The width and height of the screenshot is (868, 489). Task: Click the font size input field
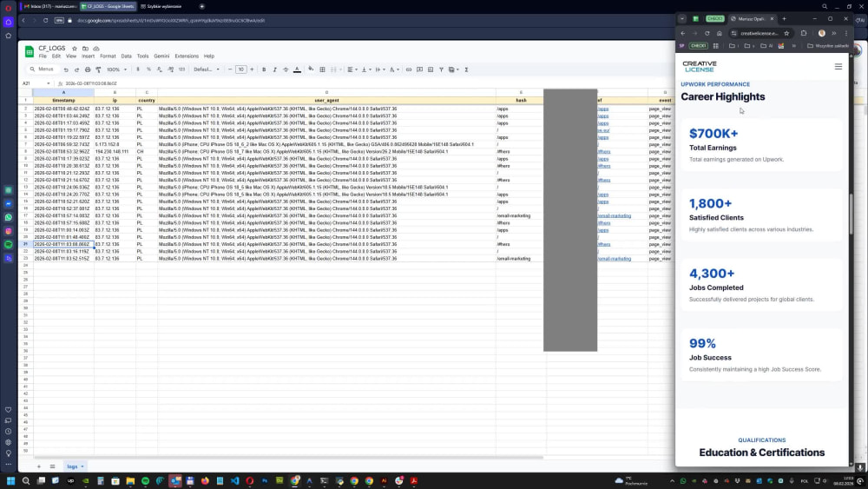tap(240, 69)
